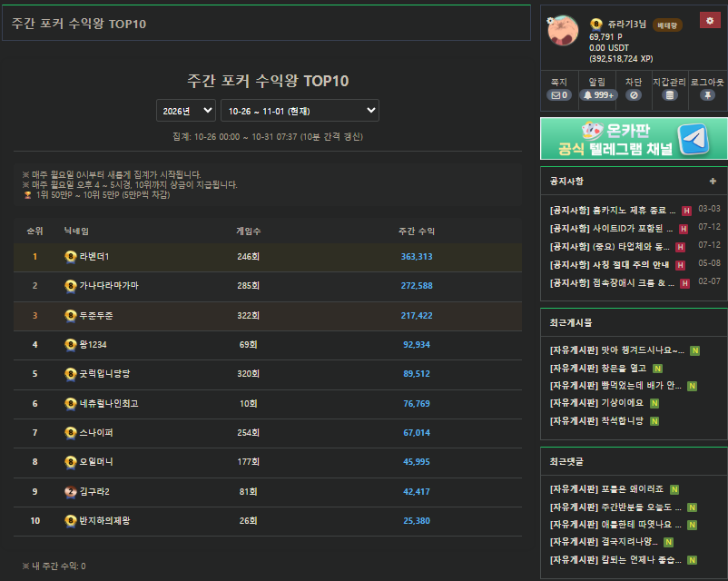This screenshot has width=728, height=581.
Task: Expand 공지사항 with the plus icon
Action: pyautogui.click(x=713, y=182)
